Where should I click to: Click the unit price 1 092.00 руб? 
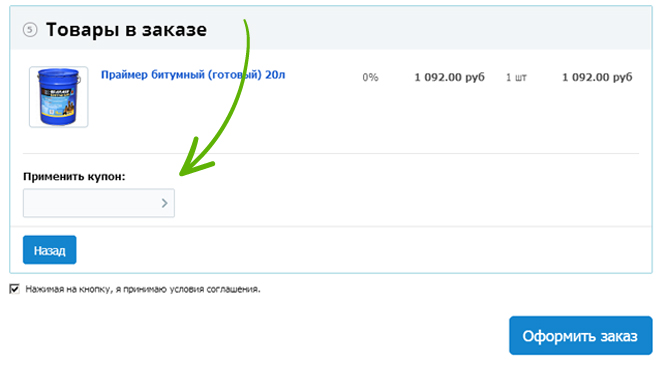(449, 78)
